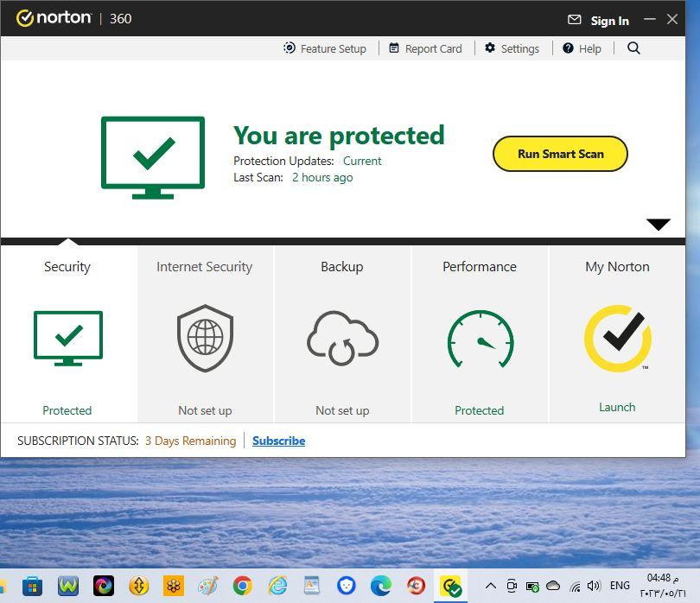Open the colorful swirl app on taskbar

point(104,586)
